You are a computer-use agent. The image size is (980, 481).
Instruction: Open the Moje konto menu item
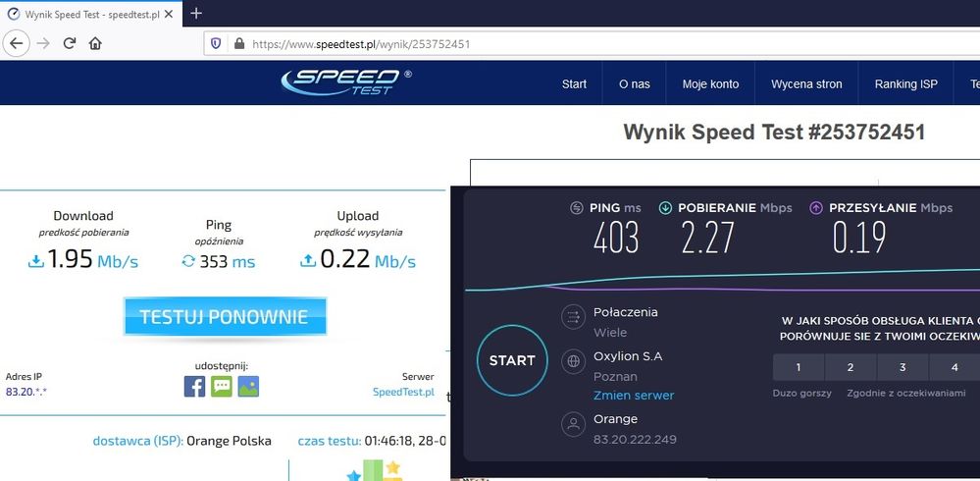pos(710,83)
